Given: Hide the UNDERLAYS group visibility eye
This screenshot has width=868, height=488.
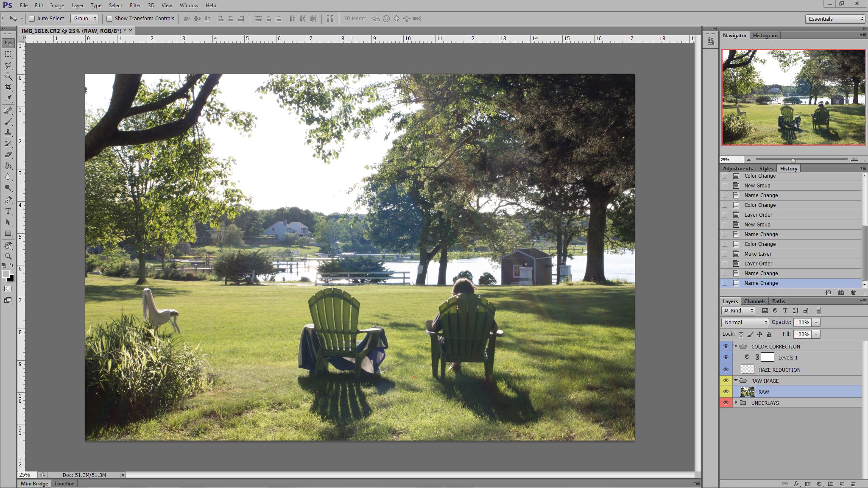Looking at the screenshot, I should click(x=726, y=403).
